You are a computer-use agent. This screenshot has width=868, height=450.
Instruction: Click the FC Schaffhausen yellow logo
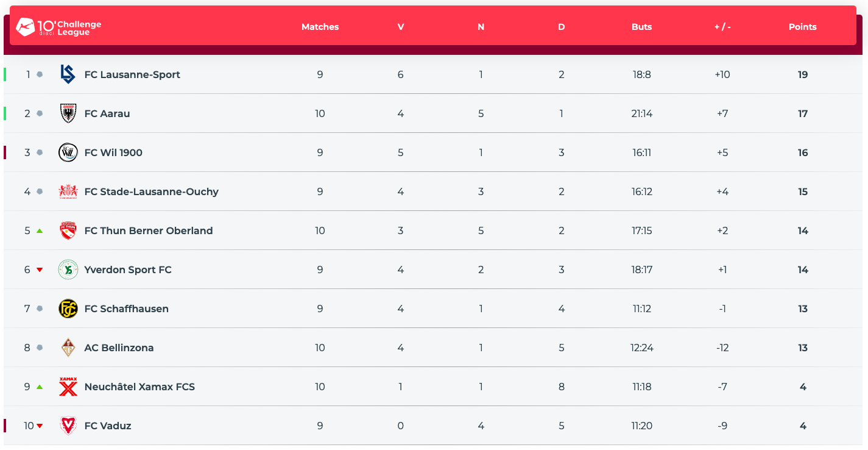68,309
